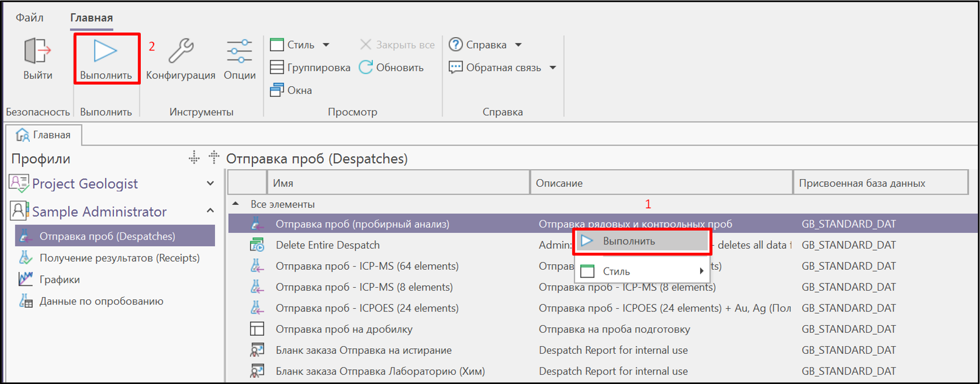Click the play icon in the context menu's Выполнить item
980x384 pixels.
pyautogui.click(x=587, y=241)
